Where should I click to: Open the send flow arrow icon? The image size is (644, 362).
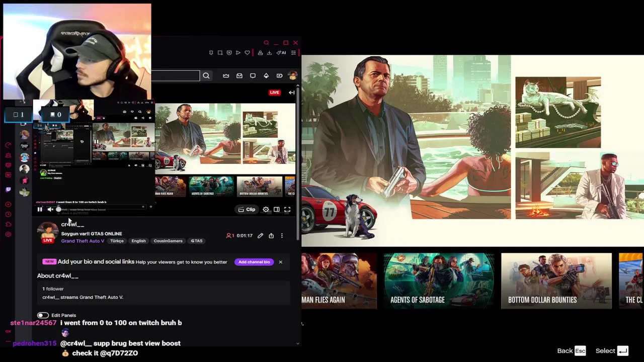[238, 53]
